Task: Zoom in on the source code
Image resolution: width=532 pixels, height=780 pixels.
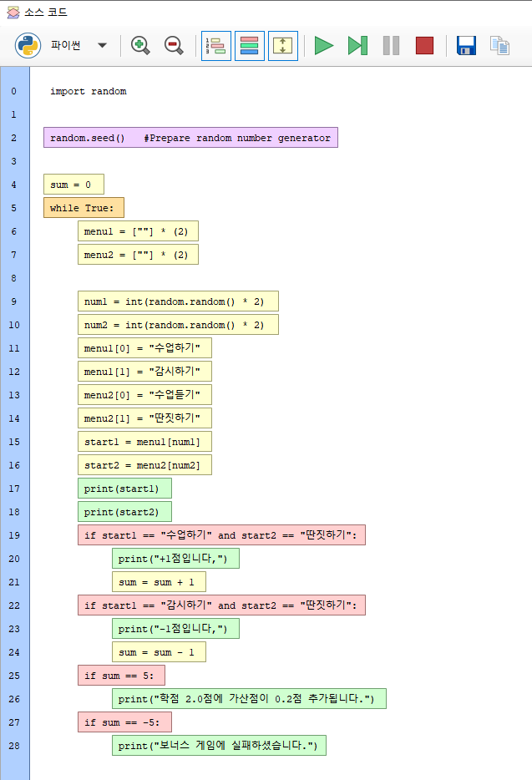Action: (x=140, y=46)
